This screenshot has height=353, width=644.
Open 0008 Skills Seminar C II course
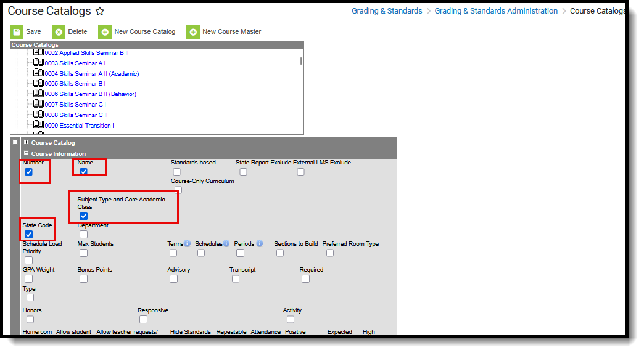pyautogui.click(x=76, y=115)
